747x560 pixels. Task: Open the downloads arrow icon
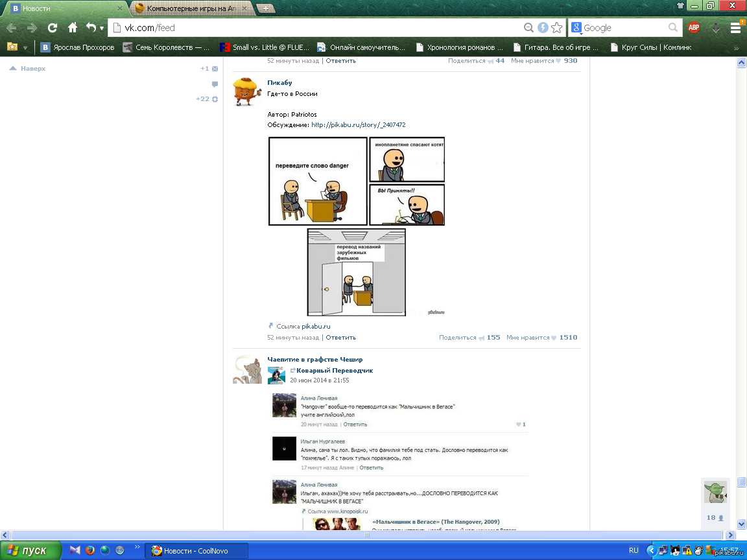point(716,28)
